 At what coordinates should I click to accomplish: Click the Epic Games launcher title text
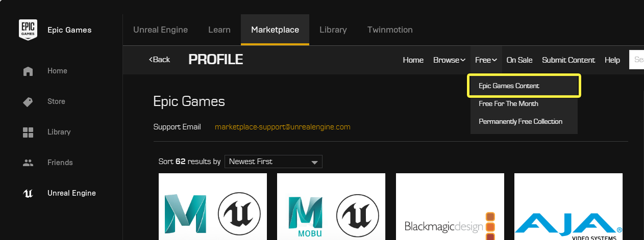pos(69,30)
